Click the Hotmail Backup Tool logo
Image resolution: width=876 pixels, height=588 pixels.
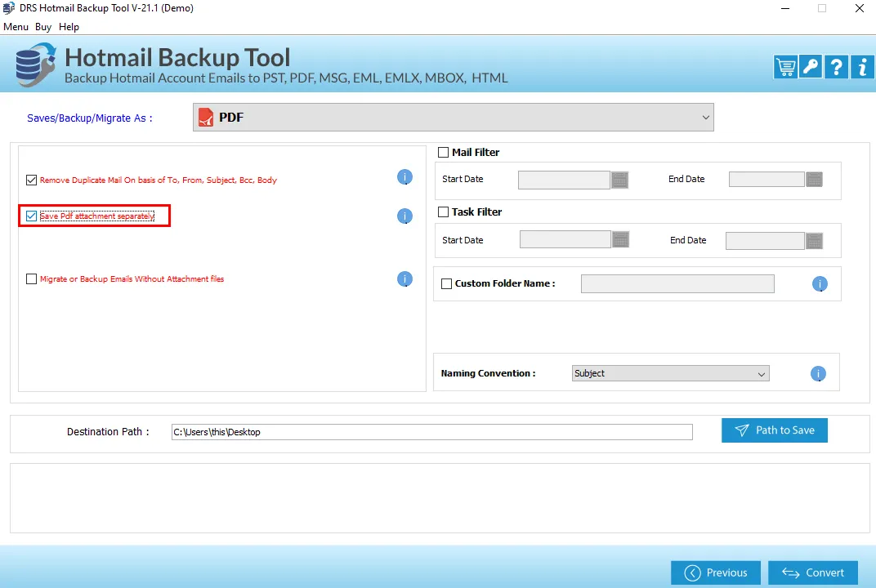coord(36,65)
